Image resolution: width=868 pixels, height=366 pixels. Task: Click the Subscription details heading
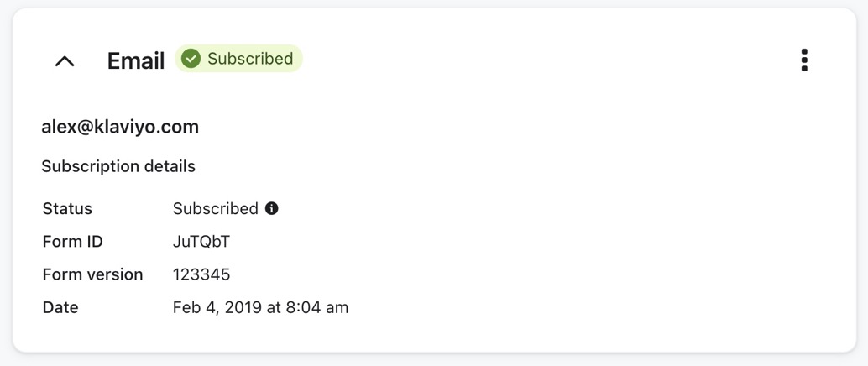click(118, 166)
